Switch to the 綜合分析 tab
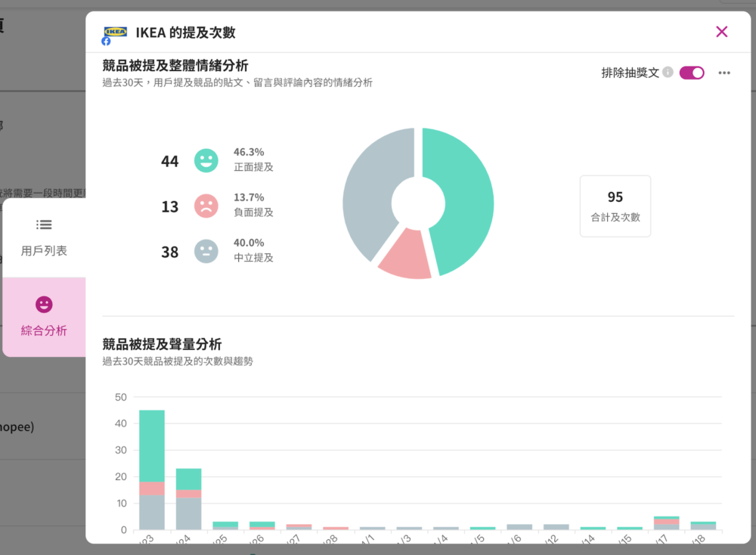This screenshot has height=555, width=756. coord(44,316)
